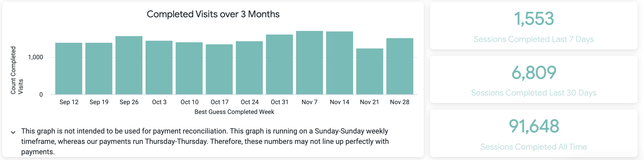This screenshot has height=160, width=644.
Task: Click the 91,648 all-time sessions number
Action: 534,126
